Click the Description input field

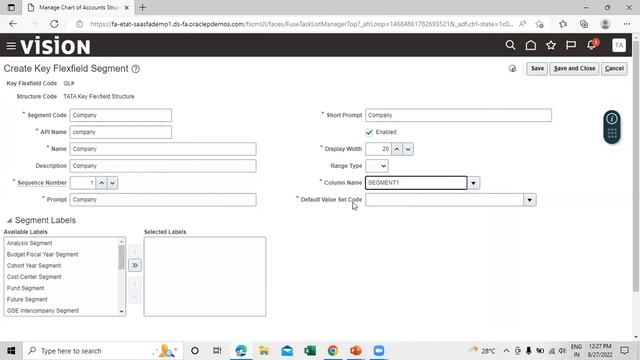tap(163, 166)
